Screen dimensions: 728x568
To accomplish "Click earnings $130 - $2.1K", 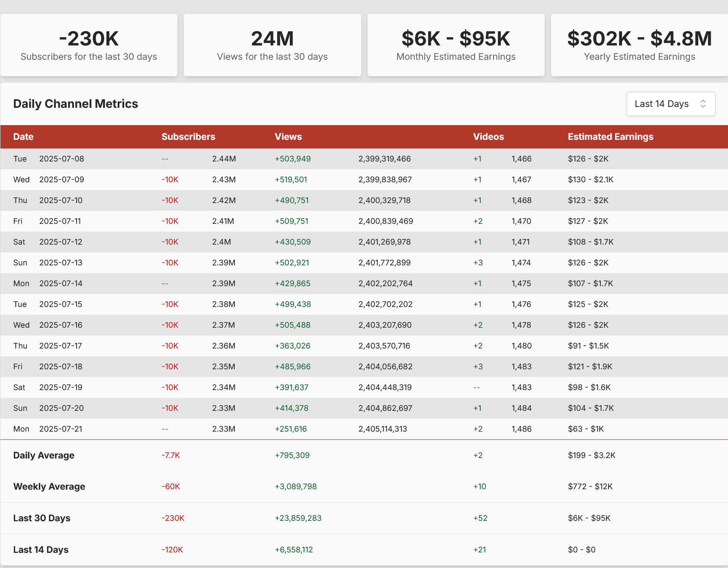I will click(x=590, y=180).
